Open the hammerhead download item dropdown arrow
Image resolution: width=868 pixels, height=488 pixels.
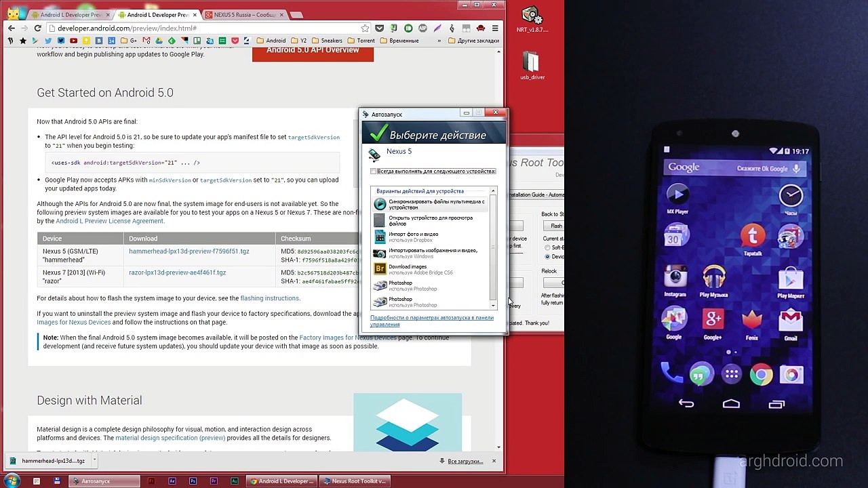(x=94, y=461)
